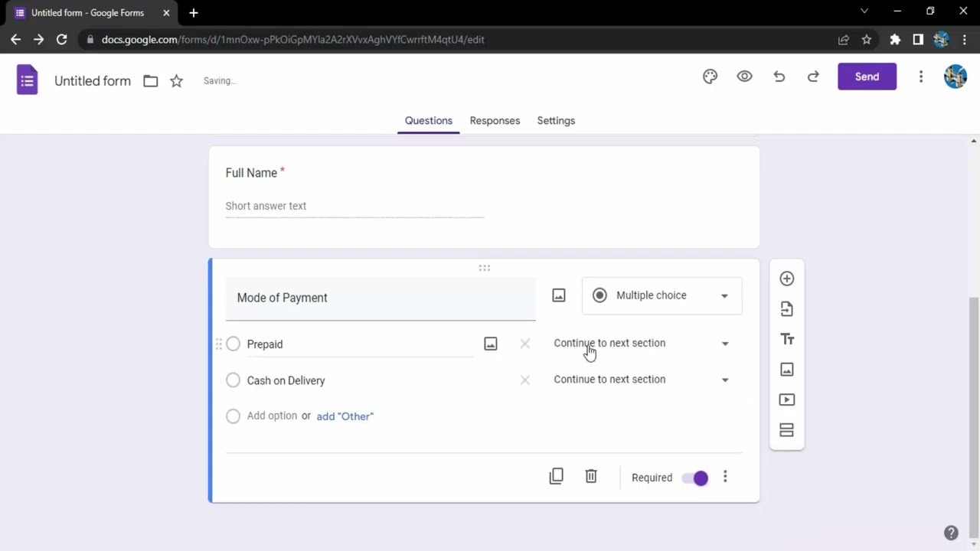The width and height of the screenshot is (980, 551).
Task: Open the customize theme palette
Action: click(710, 77)
